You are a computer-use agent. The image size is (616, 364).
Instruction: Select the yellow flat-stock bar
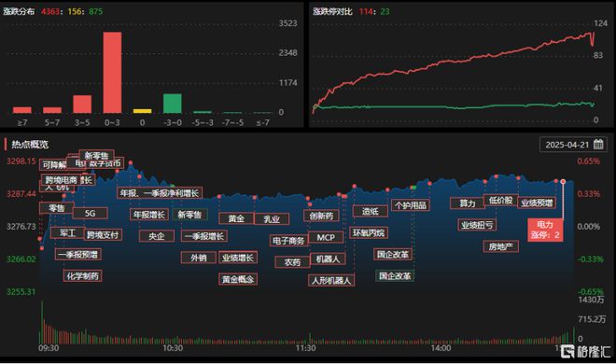[142, 111]
